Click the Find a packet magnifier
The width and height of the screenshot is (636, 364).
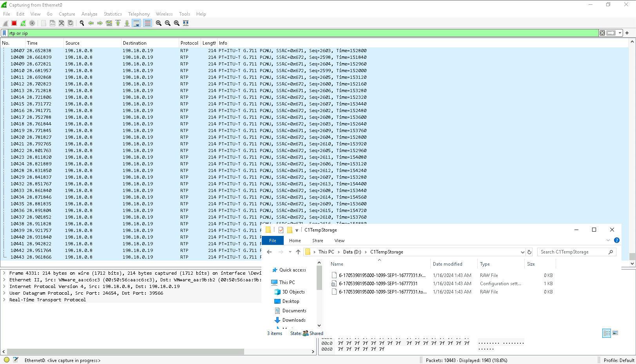click(x=82, y=23)
